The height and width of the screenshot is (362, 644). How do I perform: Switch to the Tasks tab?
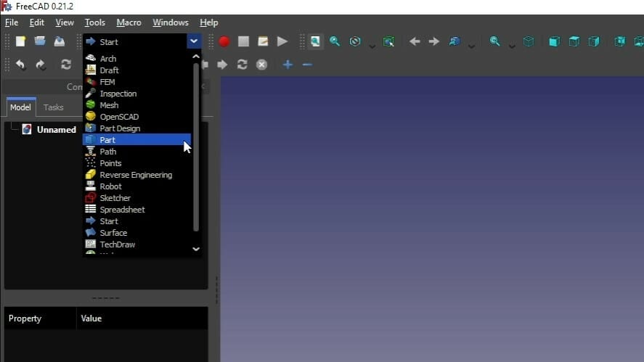[54, 107]
